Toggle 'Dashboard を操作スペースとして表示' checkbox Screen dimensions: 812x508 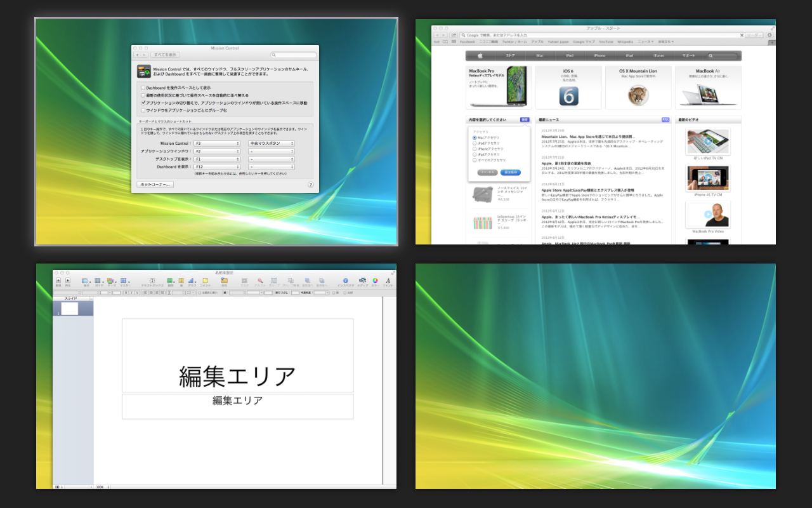coord(143,88)
